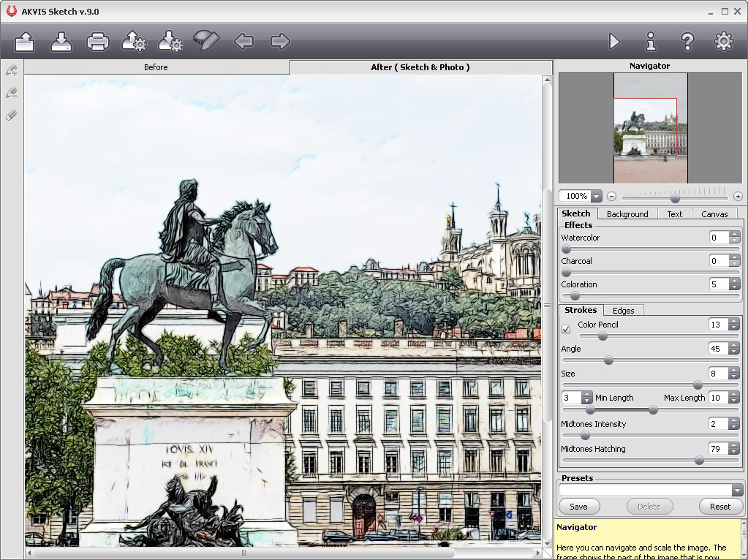Image resolution: width=748 pixels, height=560 pixels.
Task: Click the Midtones Hatching slider handle
Action: click(x=699, y=460)
